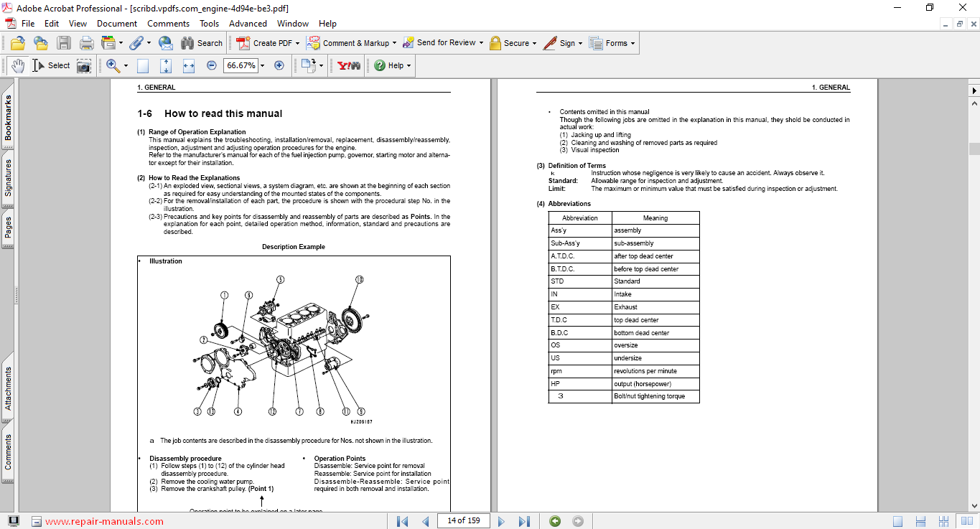Image resolution: width=980 pixels, height=529 pixels.
Task: Open the Advanced menu
Action: (248, 24)
